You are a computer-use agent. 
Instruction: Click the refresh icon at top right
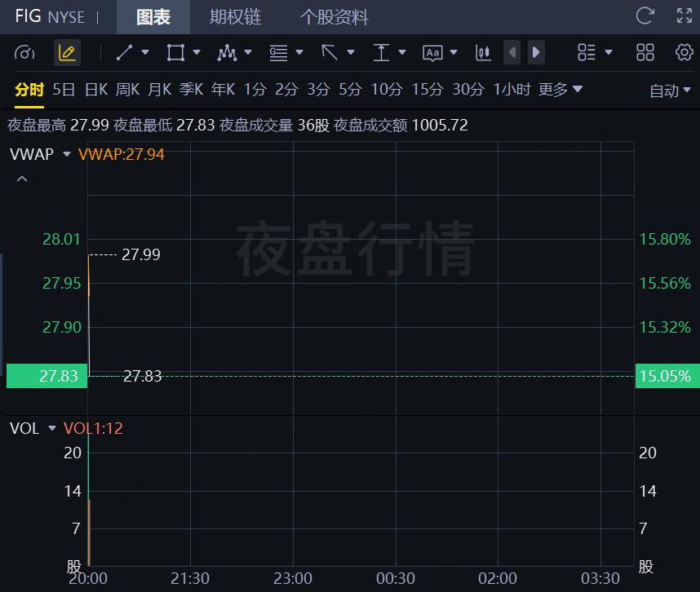click(x=645, y=16)
